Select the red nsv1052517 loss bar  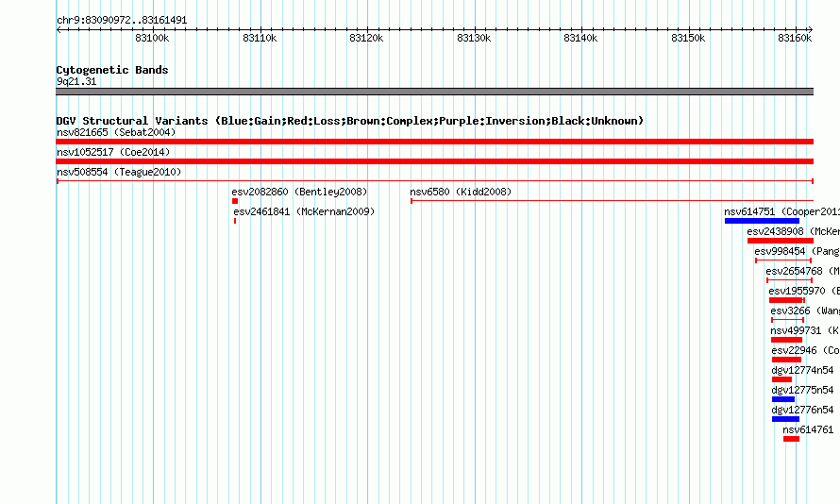(434, 161)
